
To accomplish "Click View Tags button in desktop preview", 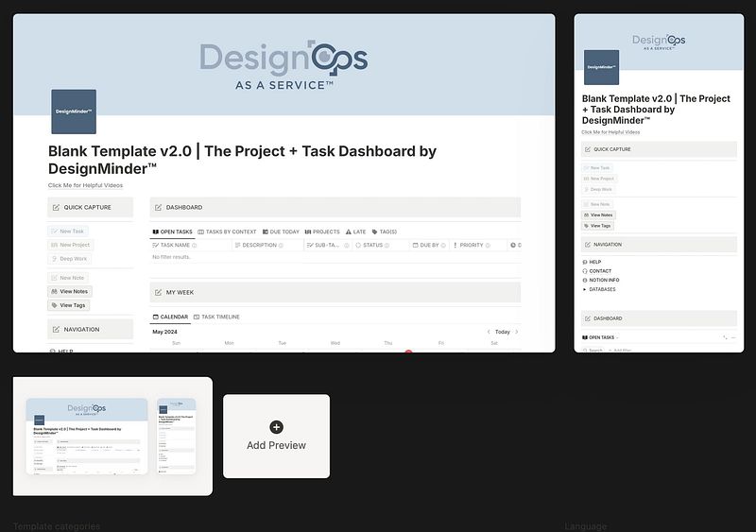I will [x=68, y=305].
